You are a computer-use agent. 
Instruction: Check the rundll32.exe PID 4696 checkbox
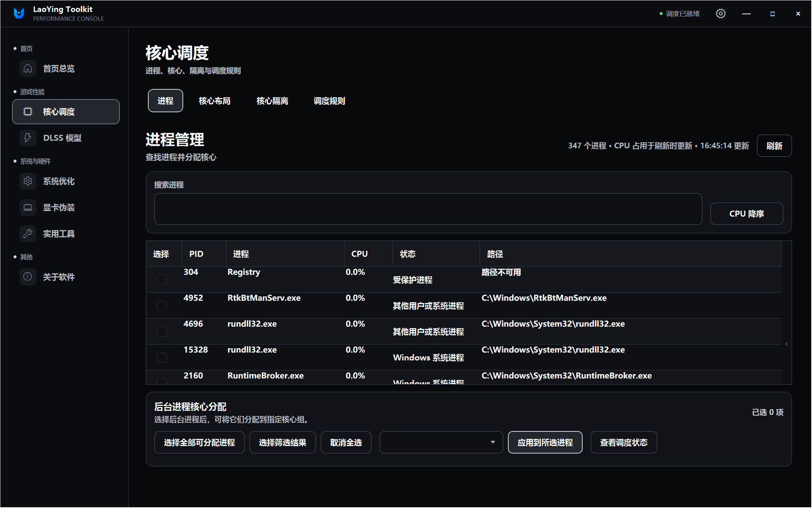162,332
